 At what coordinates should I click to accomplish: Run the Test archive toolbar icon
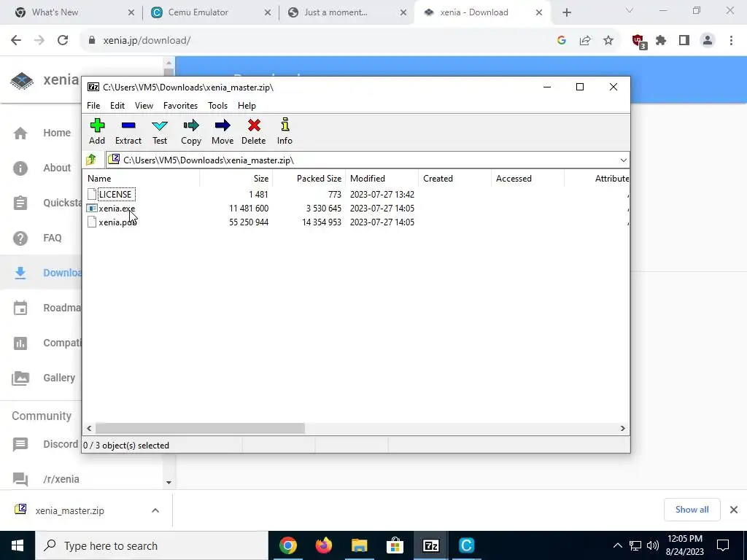pos(160,132)
